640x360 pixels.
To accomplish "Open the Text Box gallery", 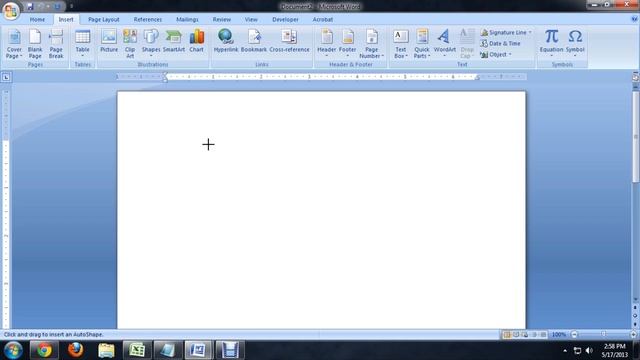I will (x=400, y=44).
